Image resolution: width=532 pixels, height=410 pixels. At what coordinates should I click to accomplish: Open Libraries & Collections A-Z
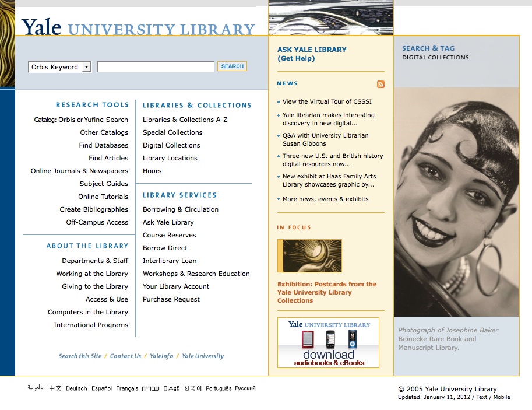pyautogui.click(x=185, y=120)
